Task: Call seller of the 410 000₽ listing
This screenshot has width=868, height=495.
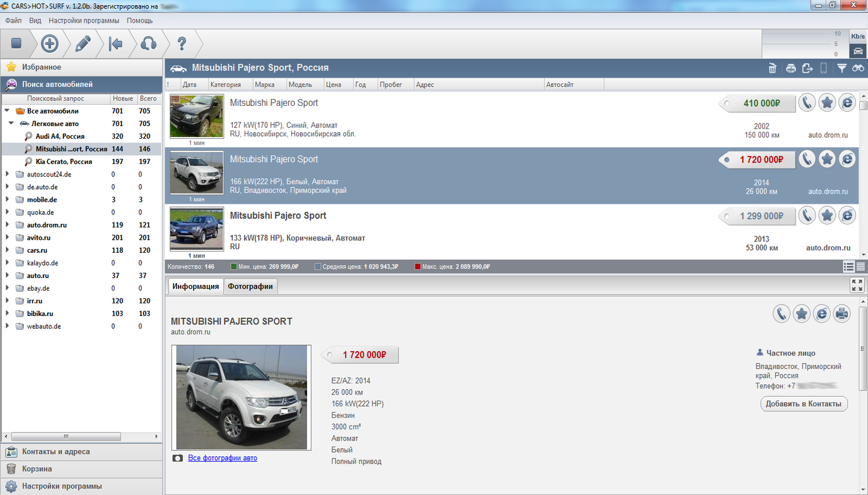Action: pyautogui.click(x=807, y=103)
